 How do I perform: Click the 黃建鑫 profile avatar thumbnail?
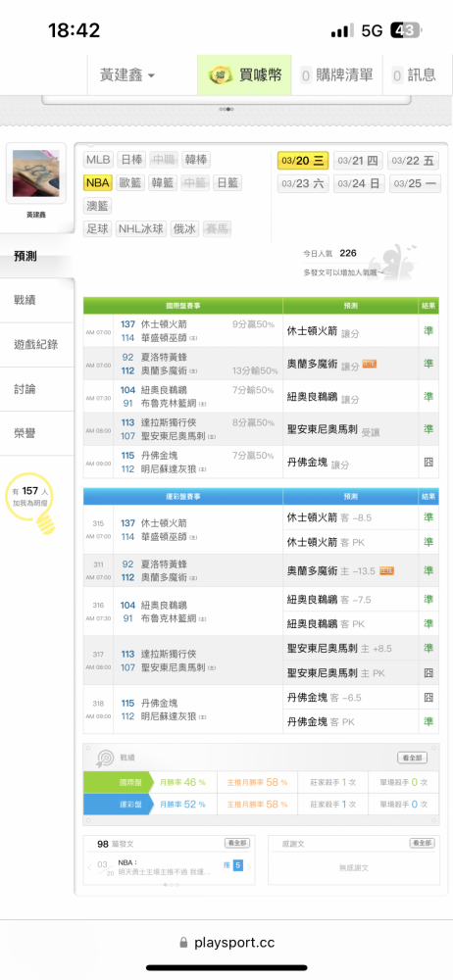(x=35, y=173)
